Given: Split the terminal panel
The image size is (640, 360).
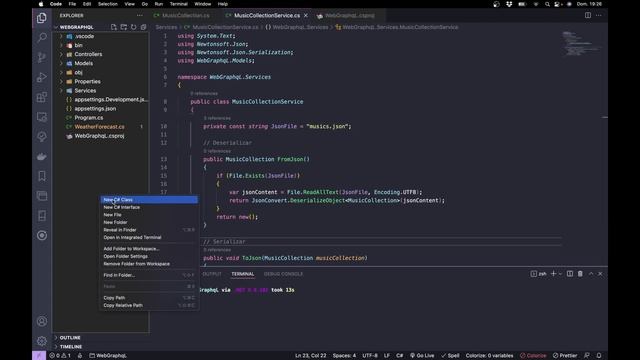Looking at the screenshot, I should click(570, 274).
